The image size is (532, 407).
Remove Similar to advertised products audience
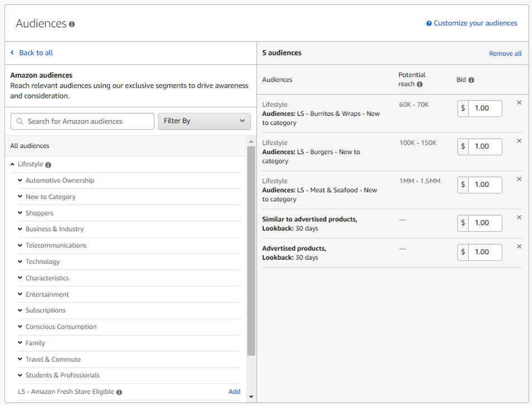[519, 217]
